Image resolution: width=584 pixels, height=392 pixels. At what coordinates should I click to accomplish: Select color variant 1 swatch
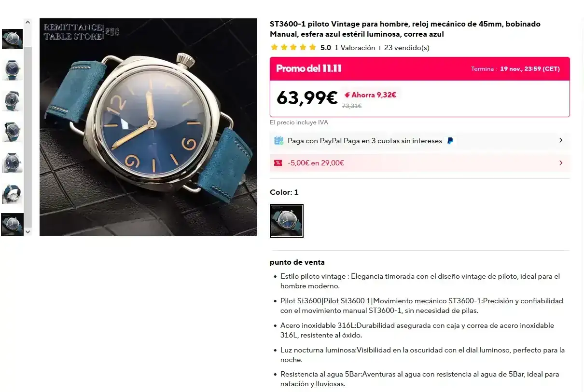coord(287,221)
